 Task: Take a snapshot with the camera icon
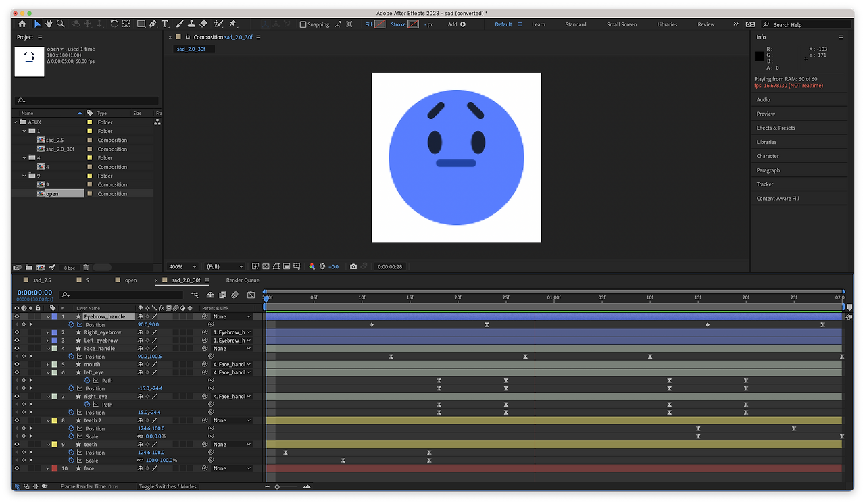click(x=353, y=266)
